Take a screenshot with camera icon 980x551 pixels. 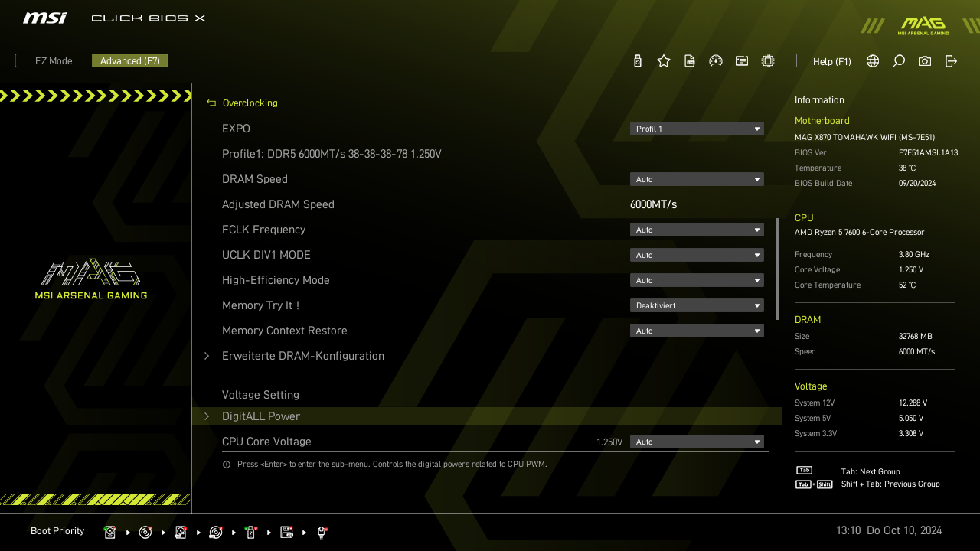925,61
